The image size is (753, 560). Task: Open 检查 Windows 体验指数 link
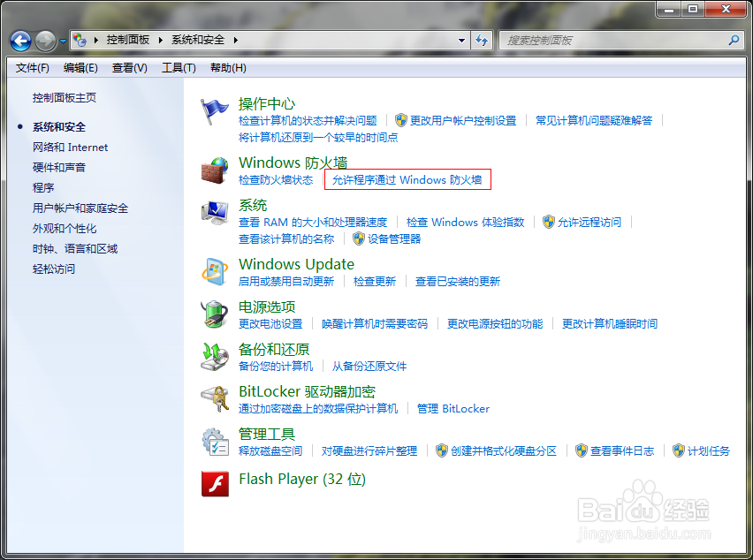coord(466,222)
